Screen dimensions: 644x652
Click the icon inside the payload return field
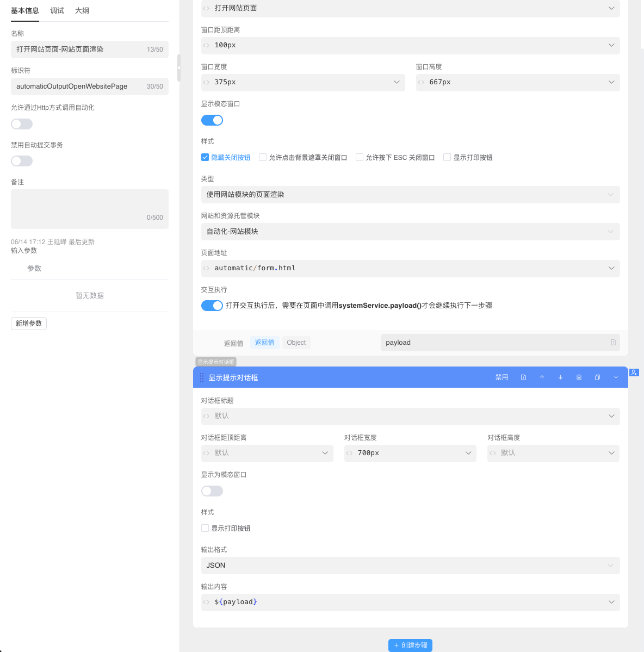tap(613, 343)
